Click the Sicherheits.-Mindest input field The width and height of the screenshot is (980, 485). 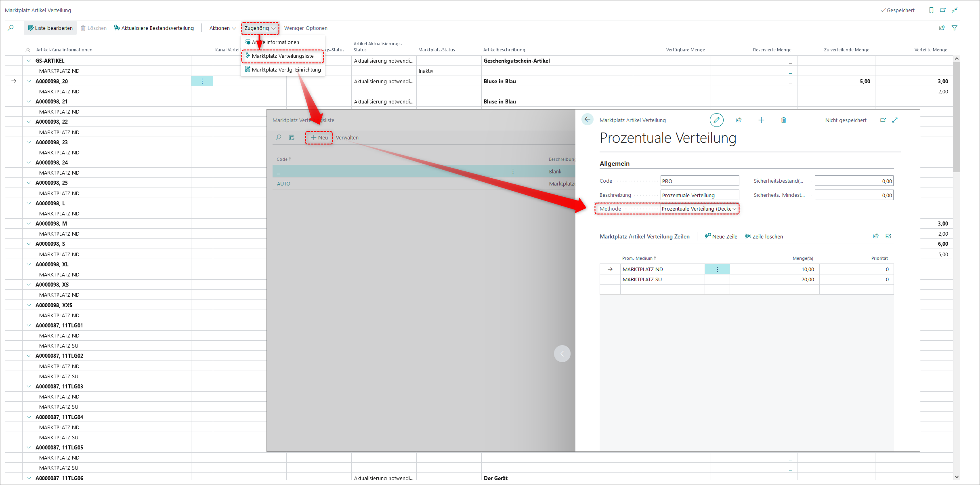click(854, 195)
